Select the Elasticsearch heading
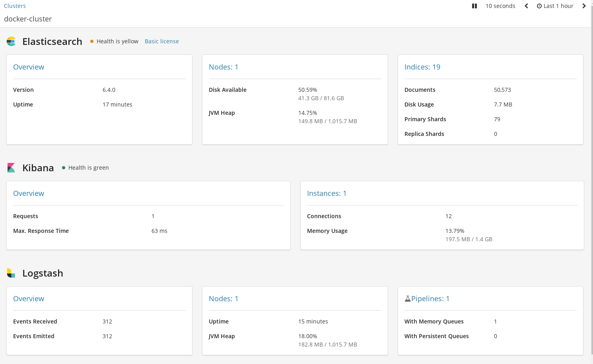Viewport: 593px width, 364px height. coord(52,41)
